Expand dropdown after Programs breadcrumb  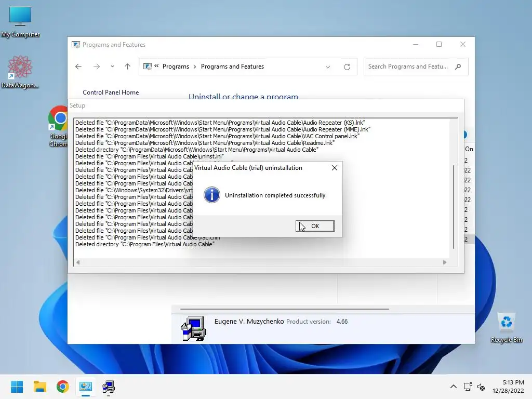pos(195,67)
